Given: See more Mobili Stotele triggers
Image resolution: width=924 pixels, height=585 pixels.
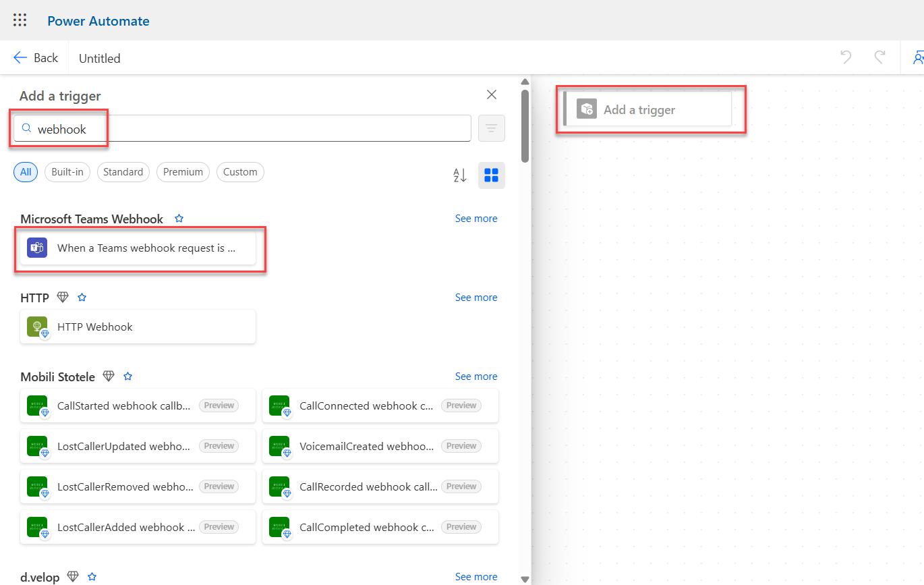Looking at the screenshot, I should pyautogui.click(x=476, y=377).
